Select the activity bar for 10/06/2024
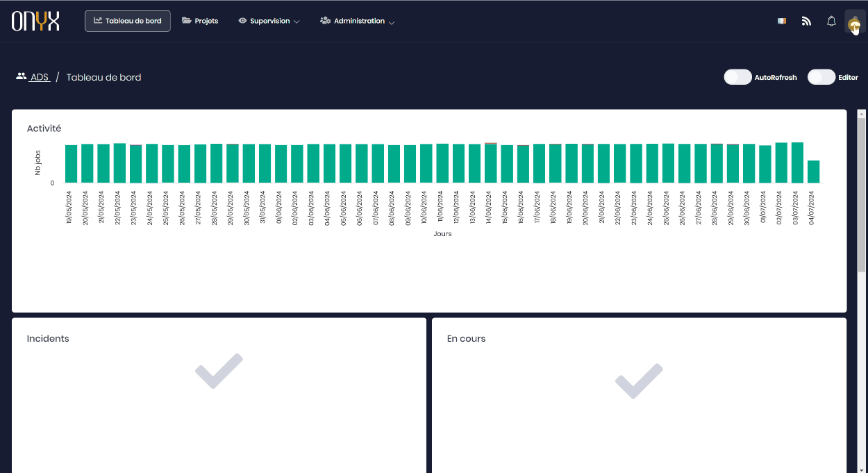The image size is (868, 473). (x=426, y=163)
